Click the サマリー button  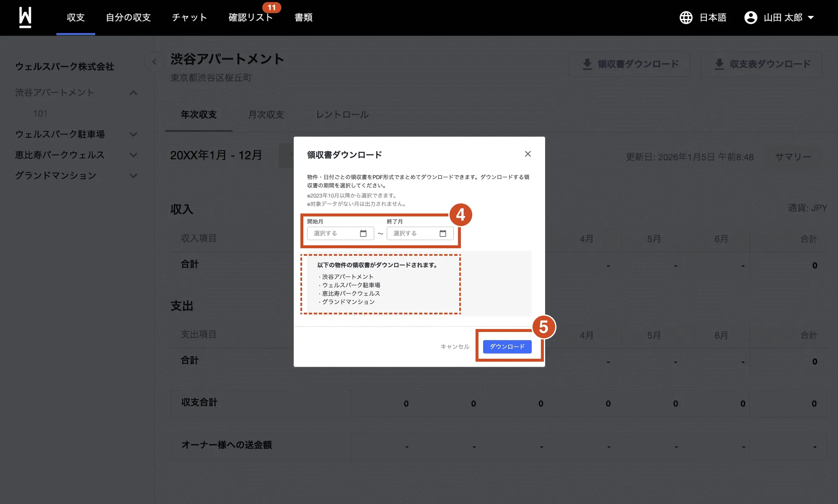(793, 157)
